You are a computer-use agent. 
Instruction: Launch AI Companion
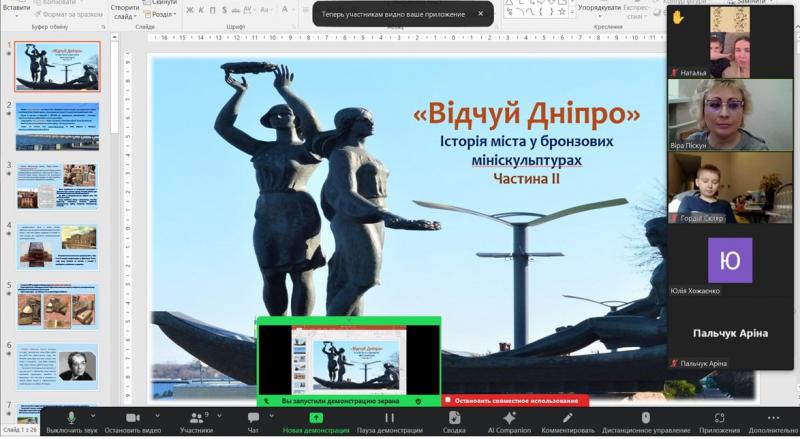(x=509, y=418)
